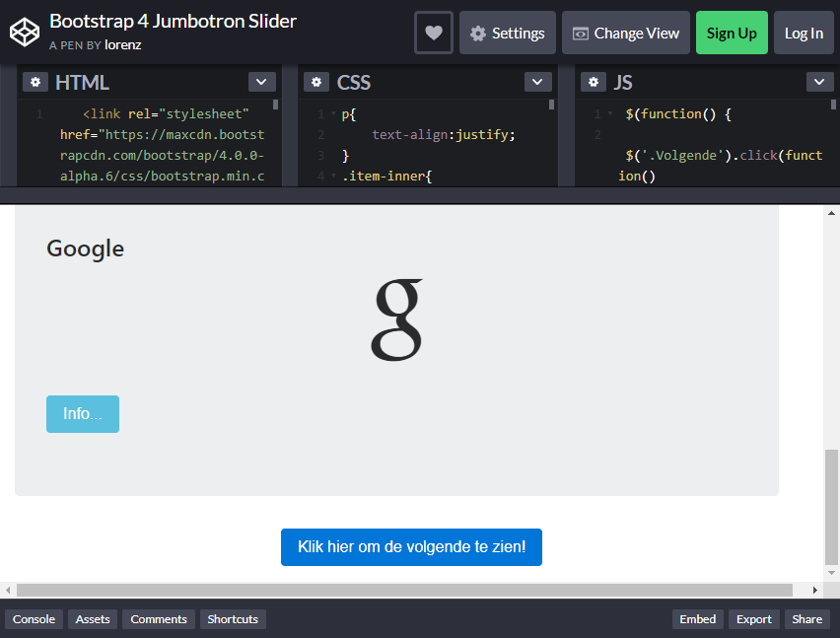Viewport: 840px width, 638px height.
Task: Click the CodePen logo icon
Action: (25, 33)
